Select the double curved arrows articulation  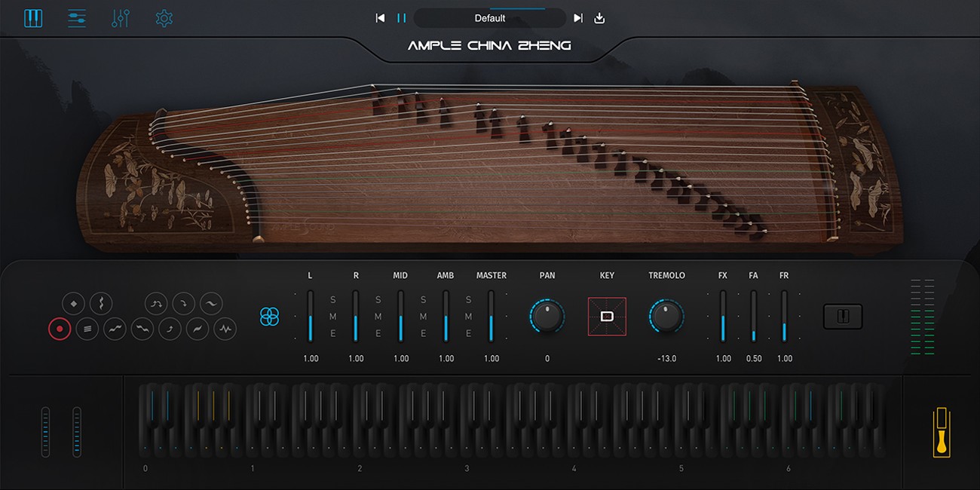point(156,304)
